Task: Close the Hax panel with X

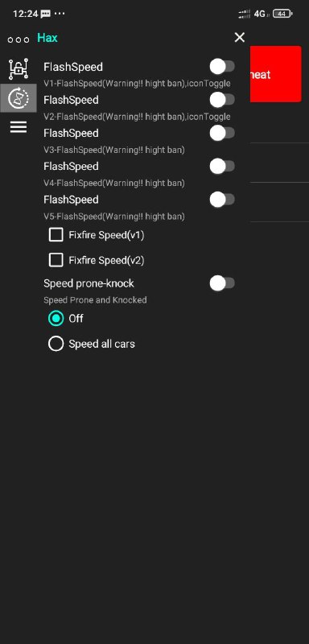Action: (240, 38)
